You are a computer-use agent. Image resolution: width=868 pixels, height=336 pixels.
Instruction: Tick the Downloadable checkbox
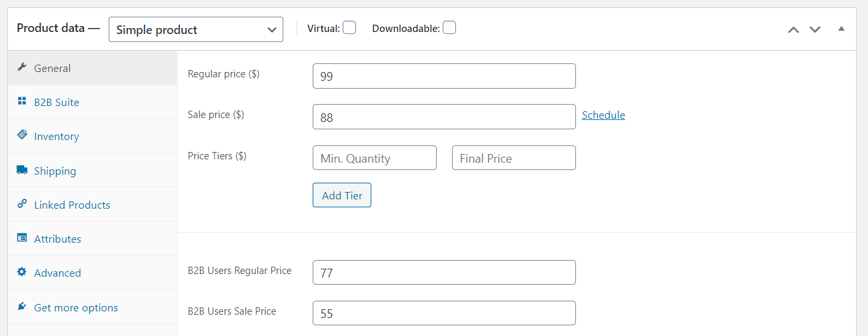click(449, 28)
